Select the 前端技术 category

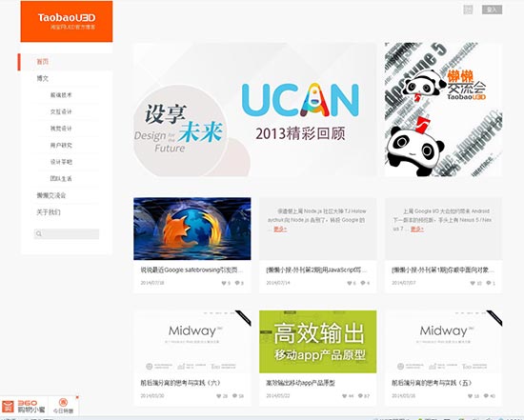[x=61, y=95]
